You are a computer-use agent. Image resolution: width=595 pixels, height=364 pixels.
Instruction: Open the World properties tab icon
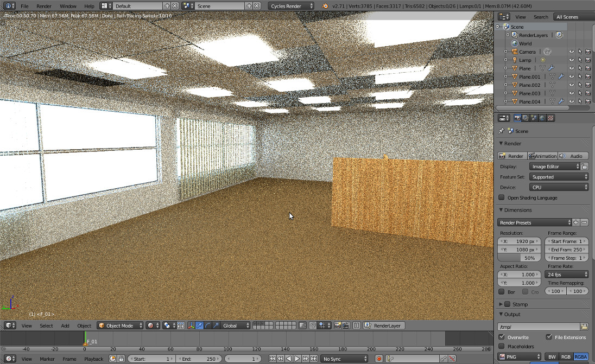coord(542,118)
